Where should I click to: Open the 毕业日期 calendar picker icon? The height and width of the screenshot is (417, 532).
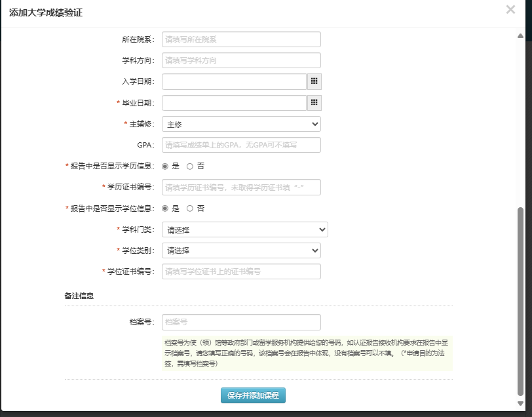coord(314,103)
